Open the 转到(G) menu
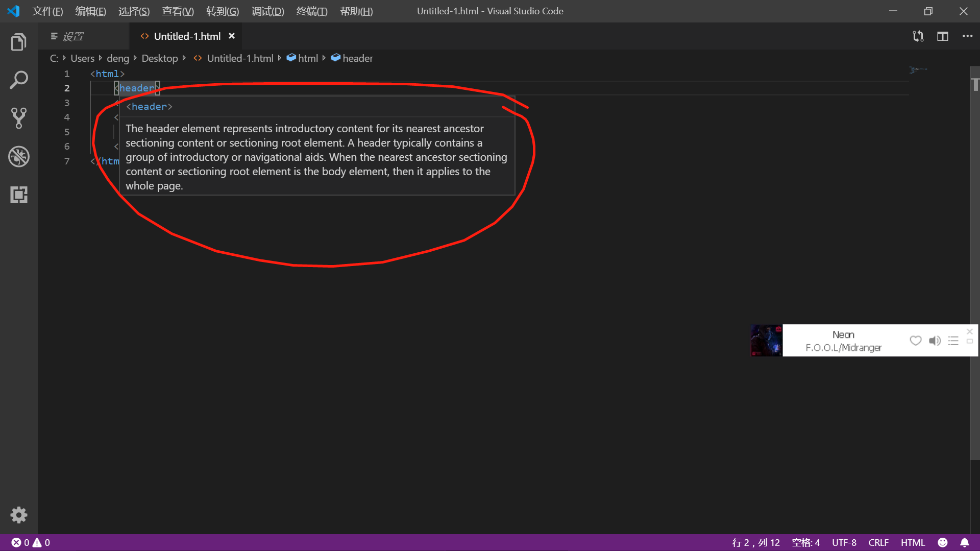Screen dimensions: 980x551 (x=223, y=11)
